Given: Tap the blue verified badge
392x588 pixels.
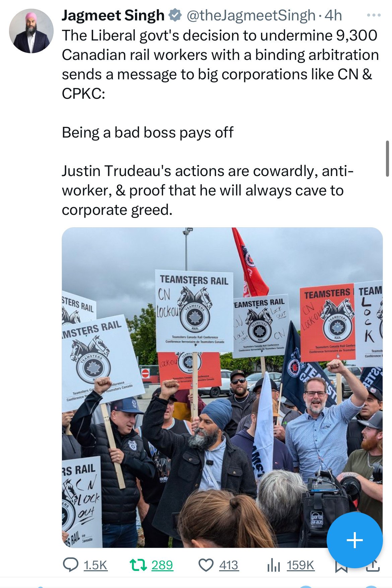Looking at the screenshot, I should pos(175,15).
